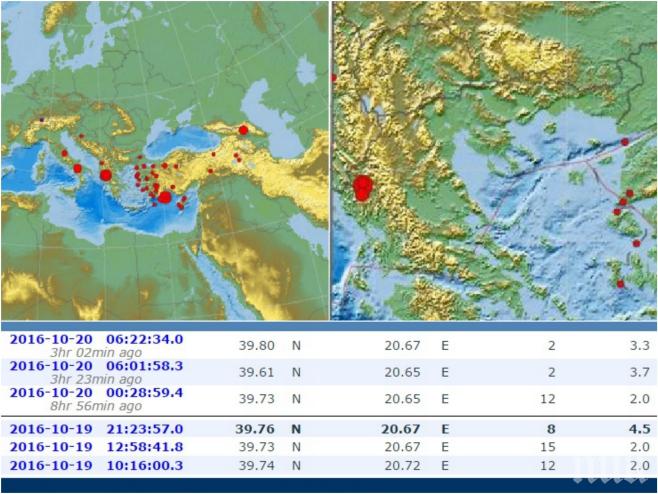Click the magnitude 3.3 value
Screen dimensions: 658x494
tap(640, 344)
